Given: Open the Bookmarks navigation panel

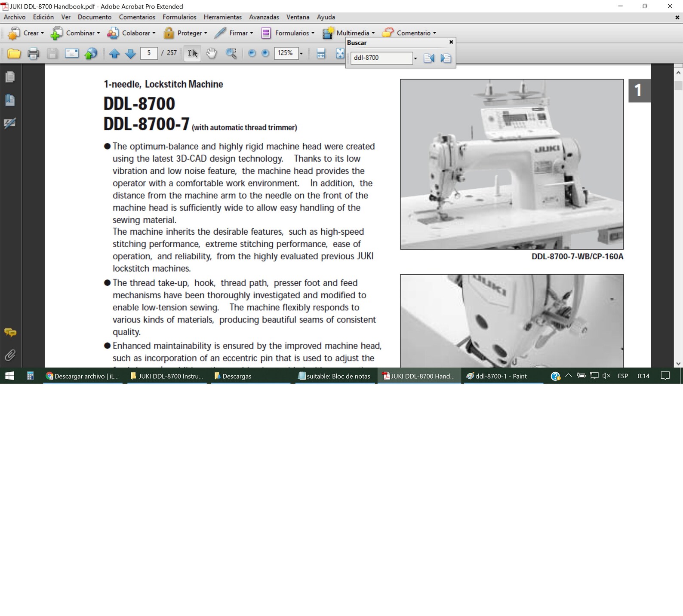Looking at the screenshot, I should click(10, 100).
